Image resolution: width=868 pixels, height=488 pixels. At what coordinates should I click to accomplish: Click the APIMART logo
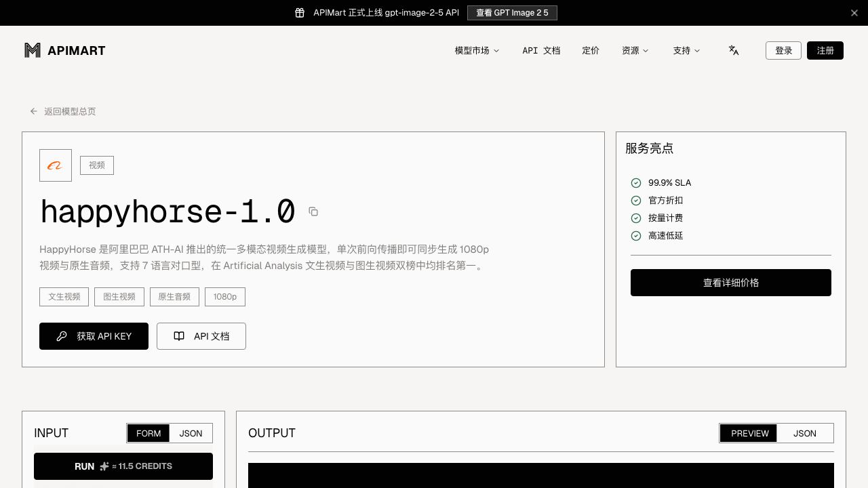(65, 50)
